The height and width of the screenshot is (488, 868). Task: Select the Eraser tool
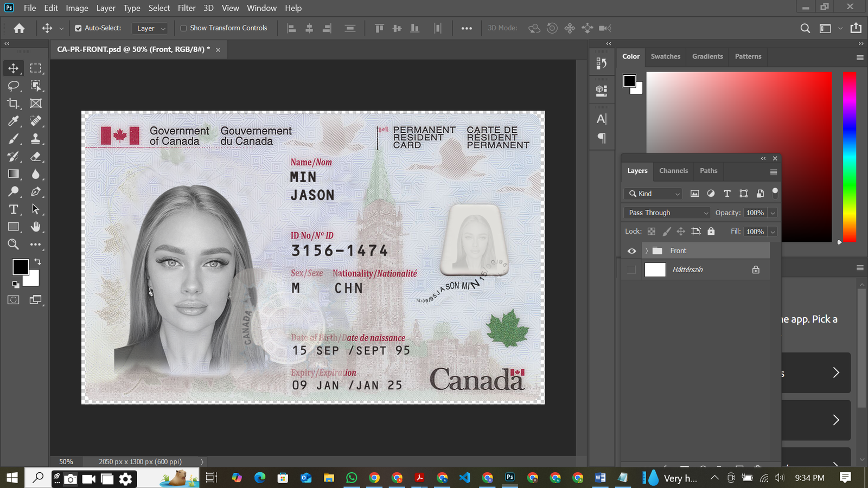[x=36, y=157]
